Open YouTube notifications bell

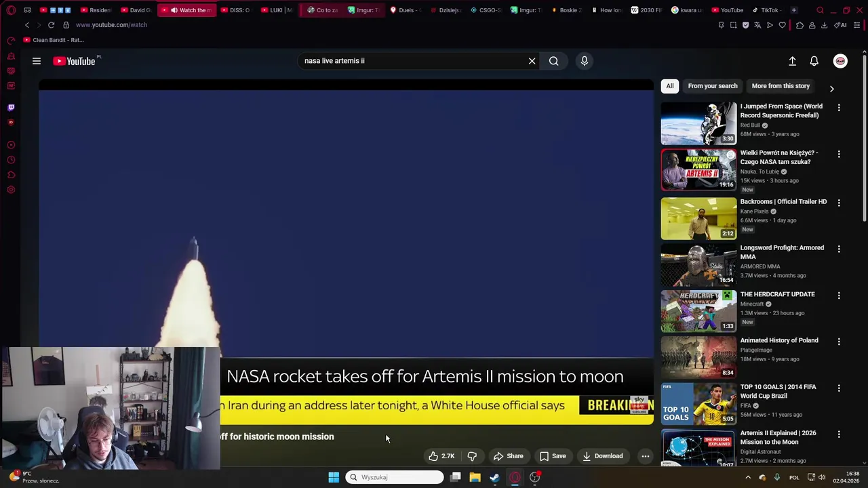(814, 61)
